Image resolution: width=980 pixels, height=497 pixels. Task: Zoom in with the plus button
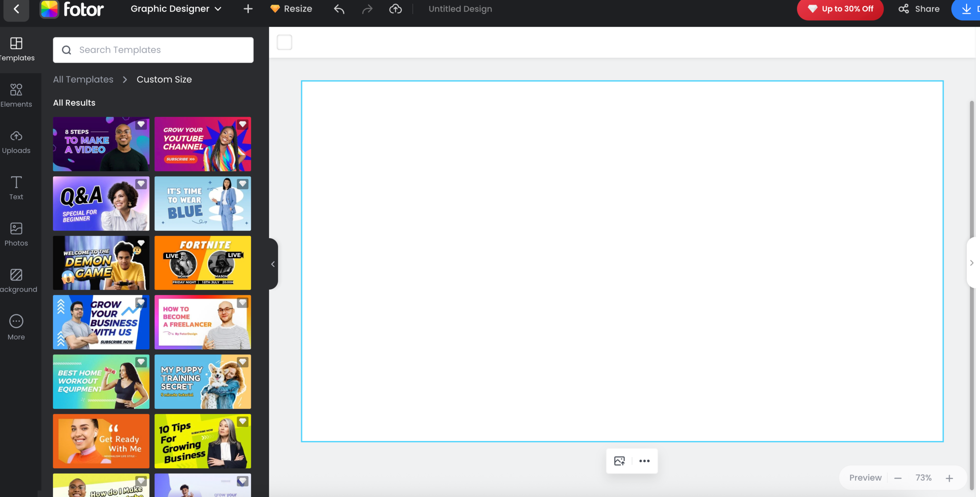click(949, 478)
